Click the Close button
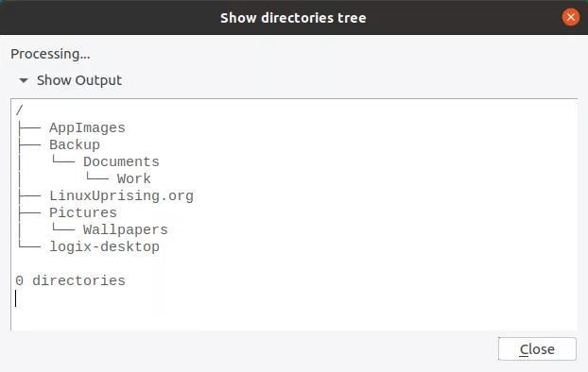The image size is (588, 372). (537, 348)
